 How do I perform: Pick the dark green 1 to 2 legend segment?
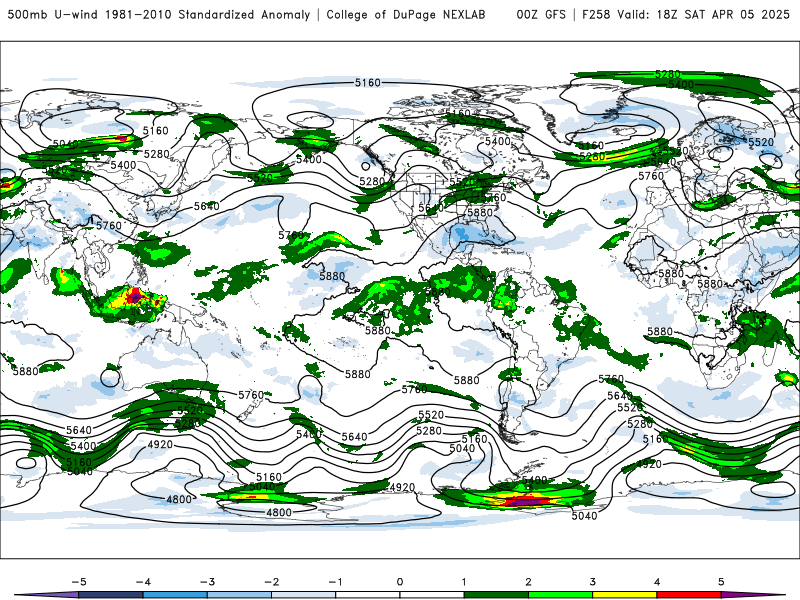point(496,595)
